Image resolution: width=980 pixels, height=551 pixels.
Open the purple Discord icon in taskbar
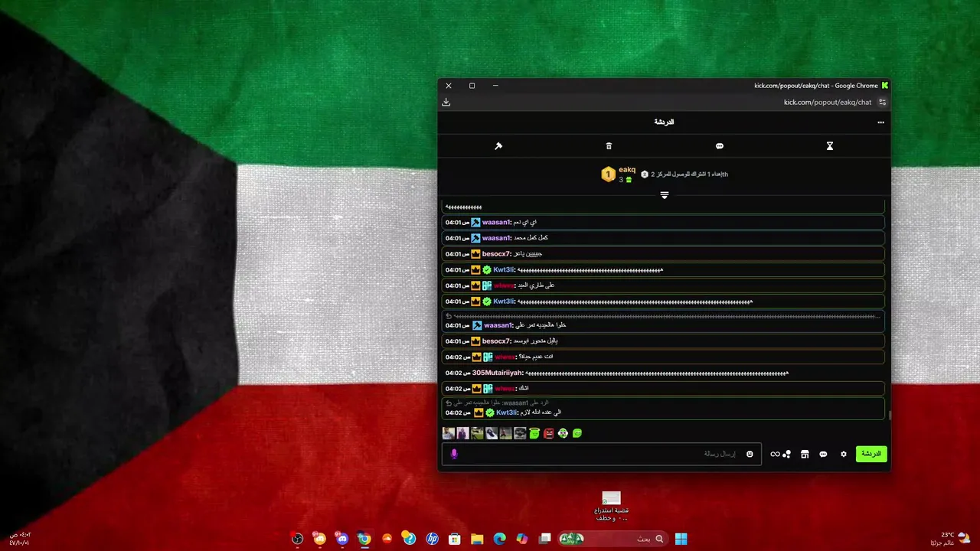click(342, 539)
